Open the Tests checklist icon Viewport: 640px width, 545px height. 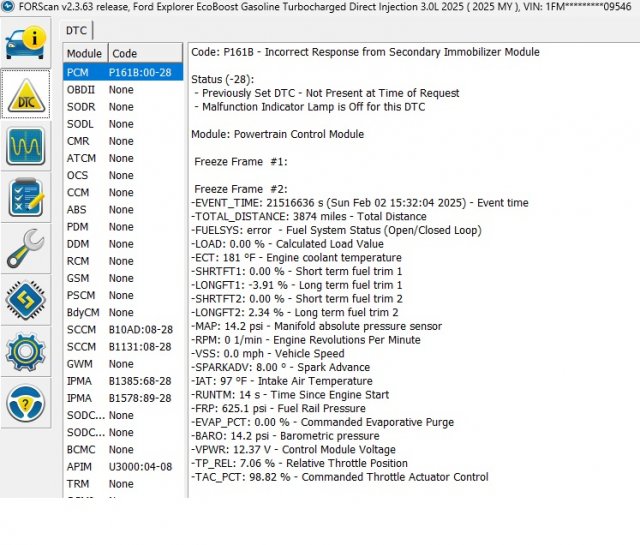(x=26, y=198)
